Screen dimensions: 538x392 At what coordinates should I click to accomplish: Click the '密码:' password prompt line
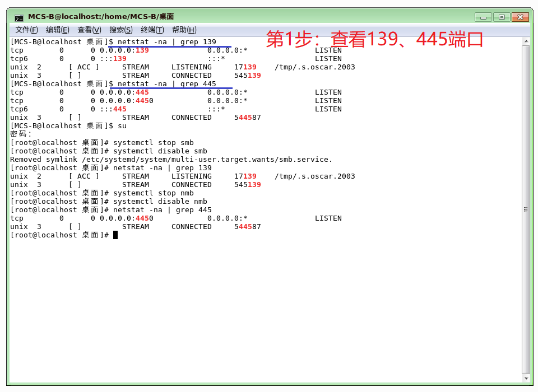coord(21,134)
